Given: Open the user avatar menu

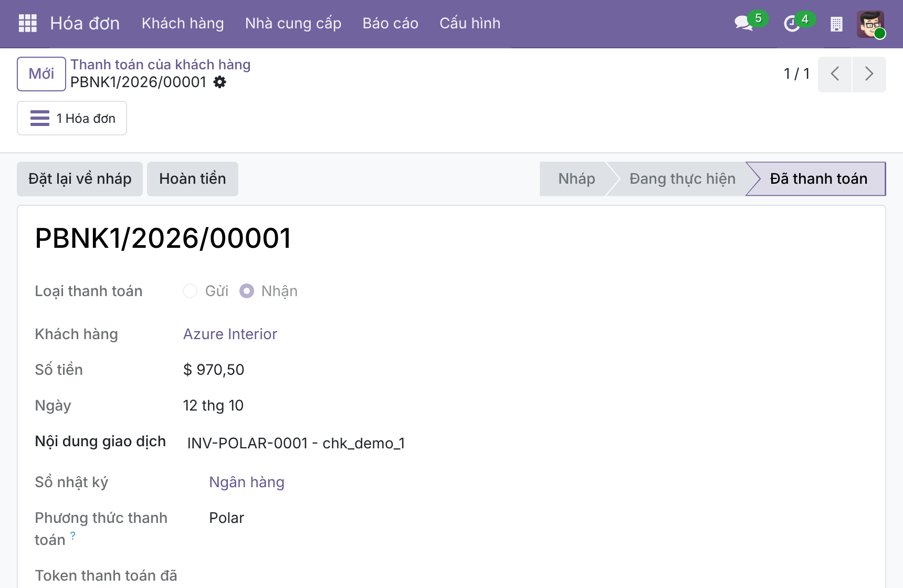Looking at the screenshot, I should tap(870, 24).
